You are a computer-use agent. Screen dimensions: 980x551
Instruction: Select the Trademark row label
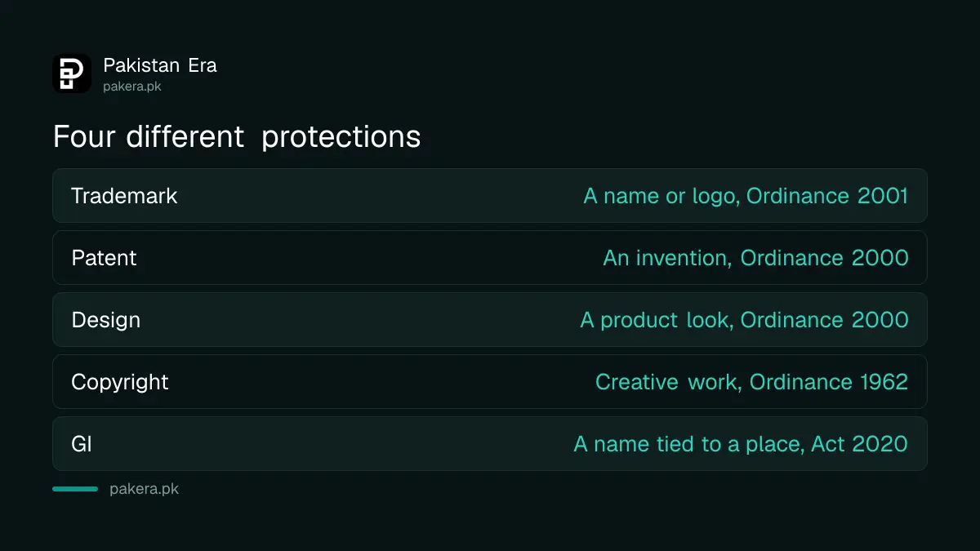(x=124, y=196)
